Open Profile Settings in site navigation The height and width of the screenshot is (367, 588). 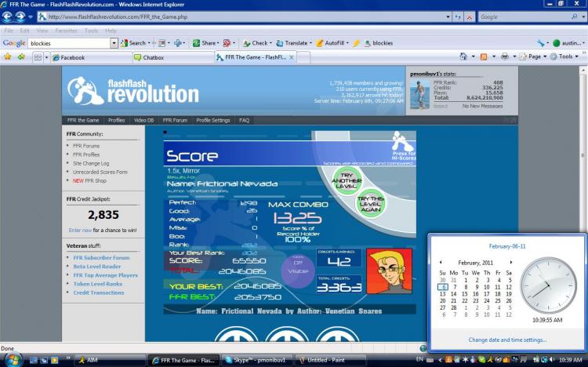[212, 121]
